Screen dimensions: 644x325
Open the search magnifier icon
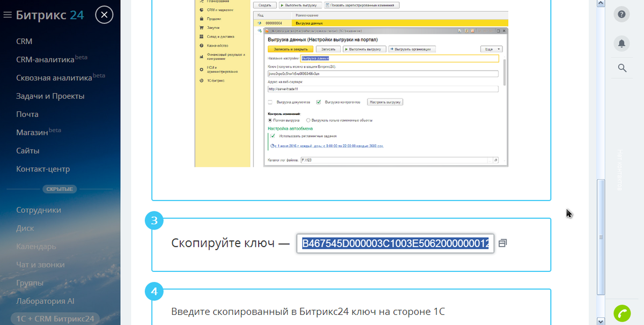[622, 68]
